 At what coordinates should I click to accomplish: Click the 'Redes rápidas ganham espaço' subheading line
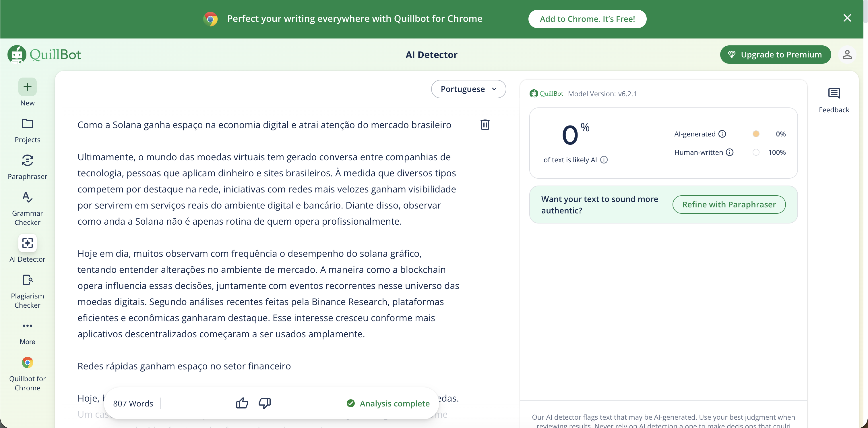(184, 366)
